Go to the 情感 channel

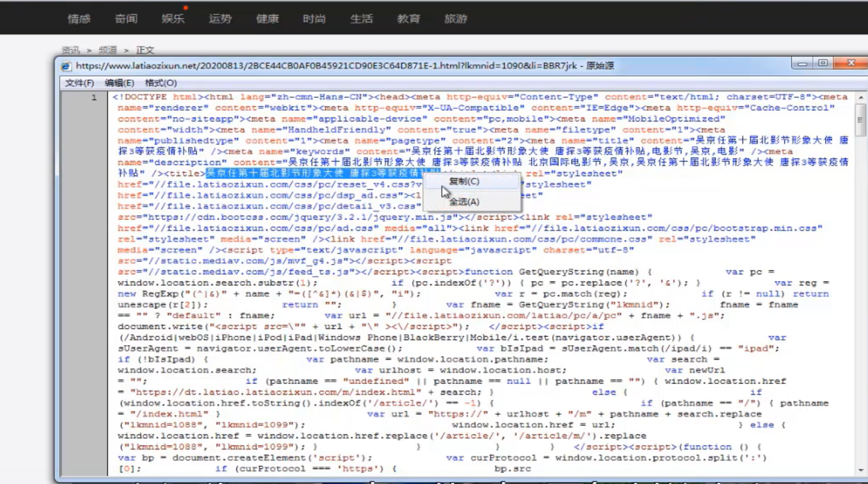tap(79, 19)
